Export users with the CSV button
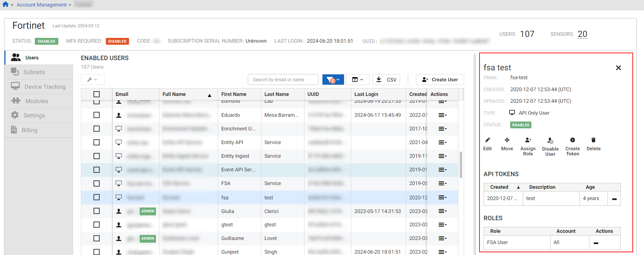 pos(386,80)
